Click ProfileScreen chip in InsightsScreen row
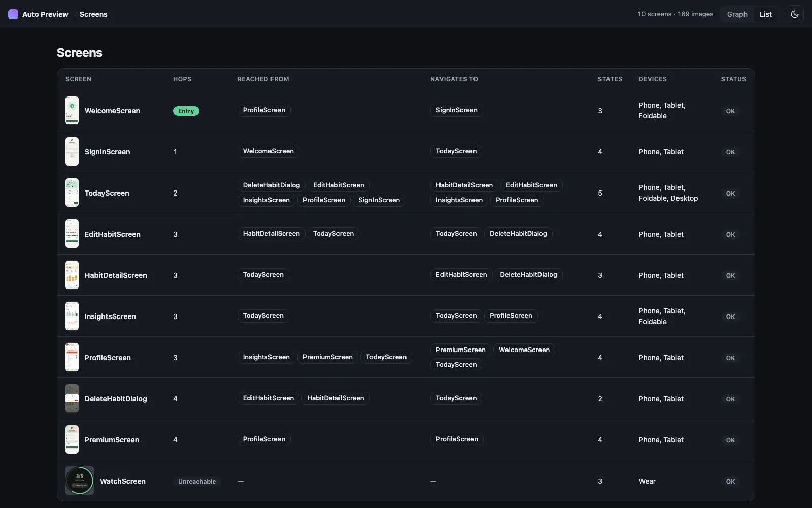The image size is (812, 508). point(511,316)
